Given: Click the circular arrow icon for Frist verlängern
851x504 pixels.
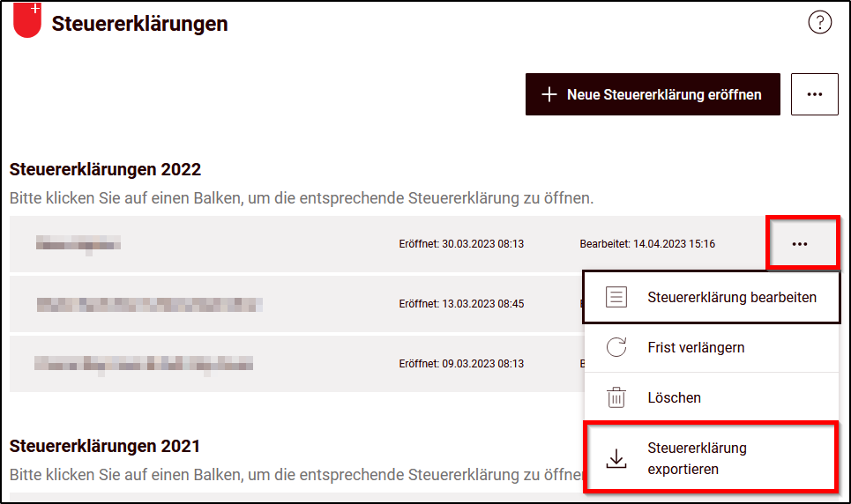Looking at the screenshot, I should click(x=616, y=347).
